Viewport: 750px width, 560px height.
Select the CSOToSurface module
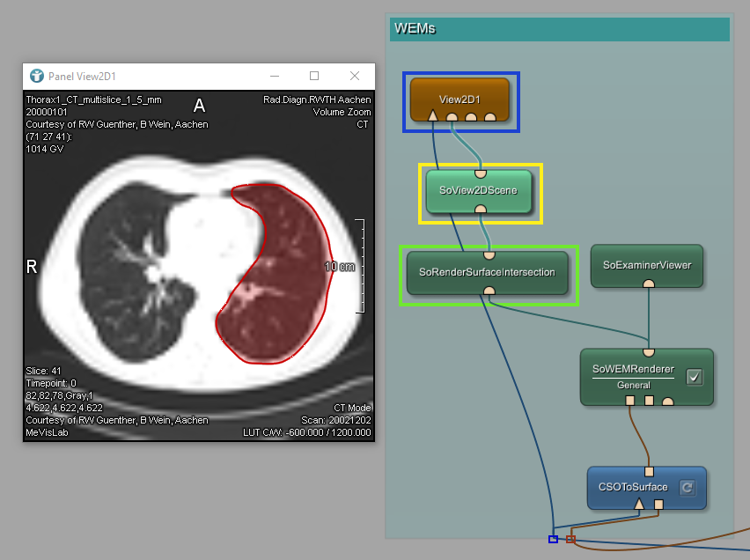pos(633,487)
